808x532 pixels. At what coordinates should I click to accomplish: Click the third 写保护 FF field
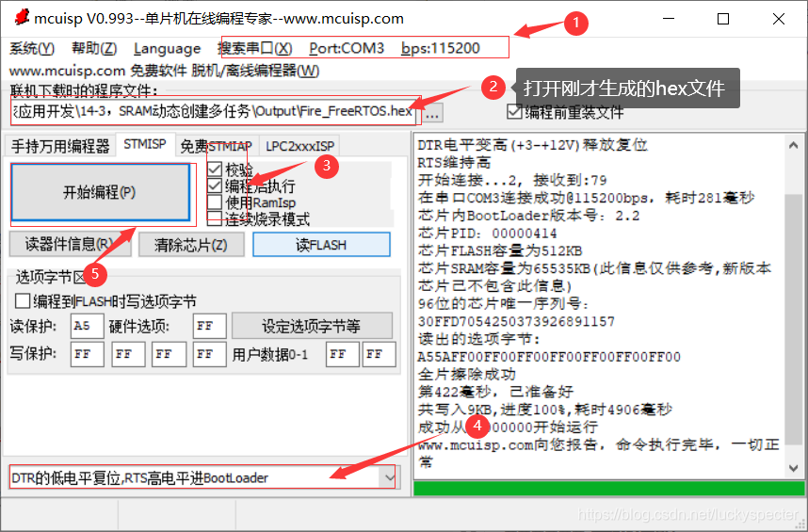[169, 354]
